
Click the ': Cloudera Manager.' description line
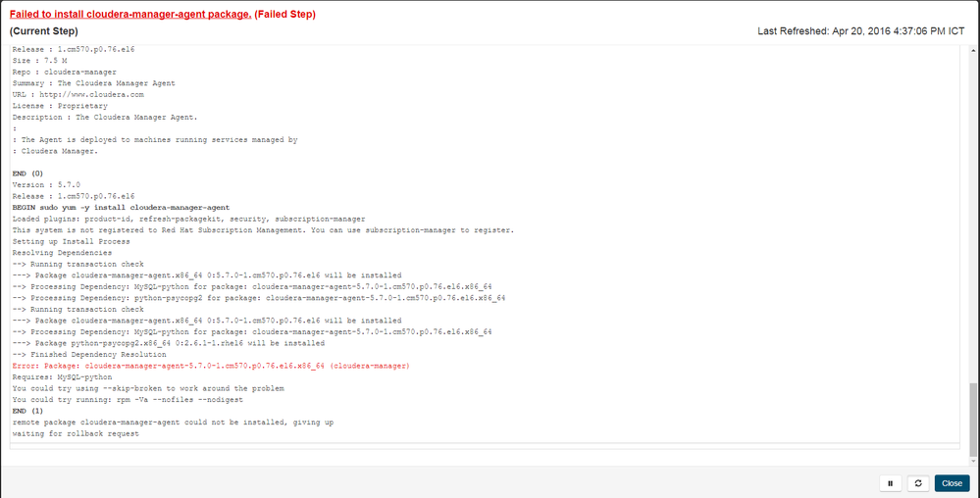[x=55, y=151]
